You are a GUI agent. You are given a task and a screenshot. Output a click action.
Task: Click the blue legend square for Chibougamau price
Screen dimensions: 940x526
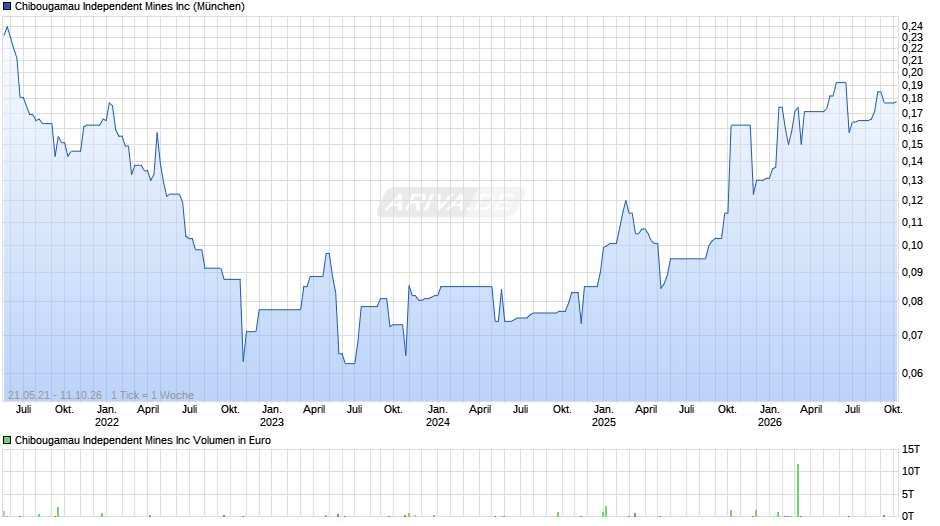click(7, 7)
